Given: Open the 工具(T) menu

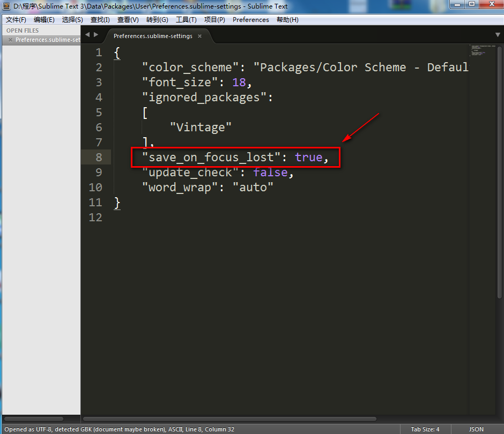Looking at the screenshot, I should click(x=186, y=20).
